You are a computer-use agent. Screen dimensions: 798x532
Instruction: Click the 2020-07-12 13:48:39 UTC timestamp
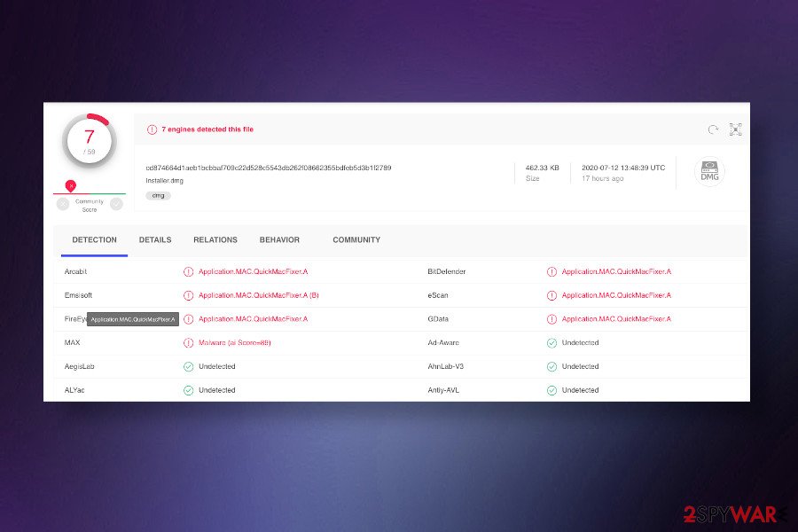pos(623,168)
